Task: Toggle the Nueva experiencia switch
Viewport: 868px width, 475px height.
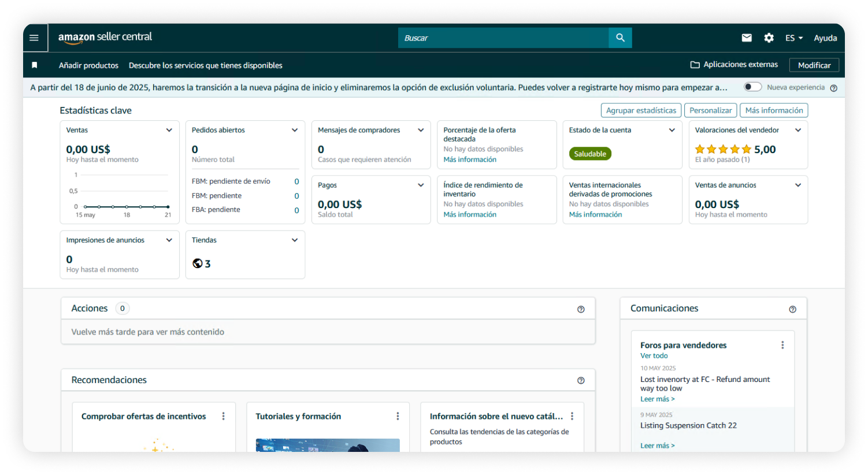Action: click(x=752, y=87)
